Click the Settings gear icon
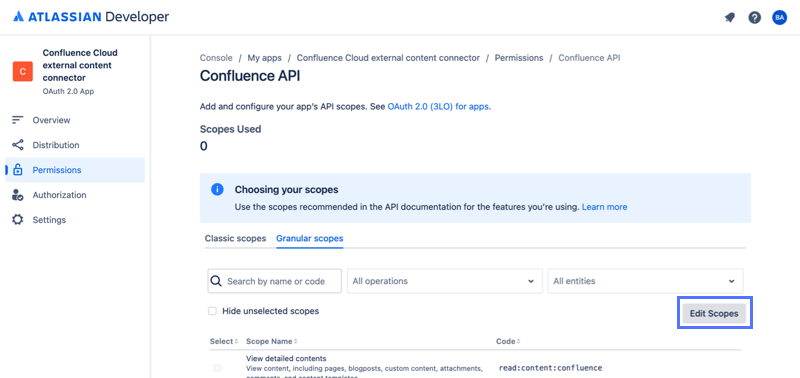Image resolution: width=800 pixels, height=378 pixels. coord(18,220)
